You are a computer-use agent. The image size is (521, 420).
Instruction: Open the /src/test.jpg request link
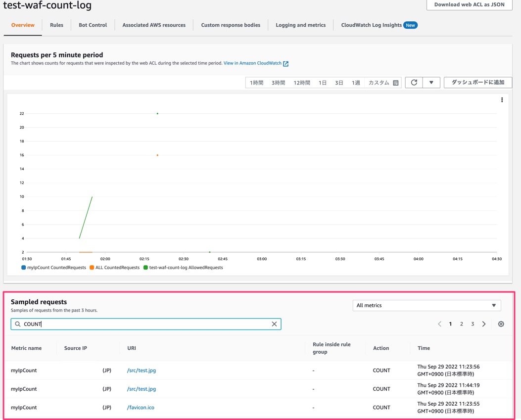click(141, 370)
